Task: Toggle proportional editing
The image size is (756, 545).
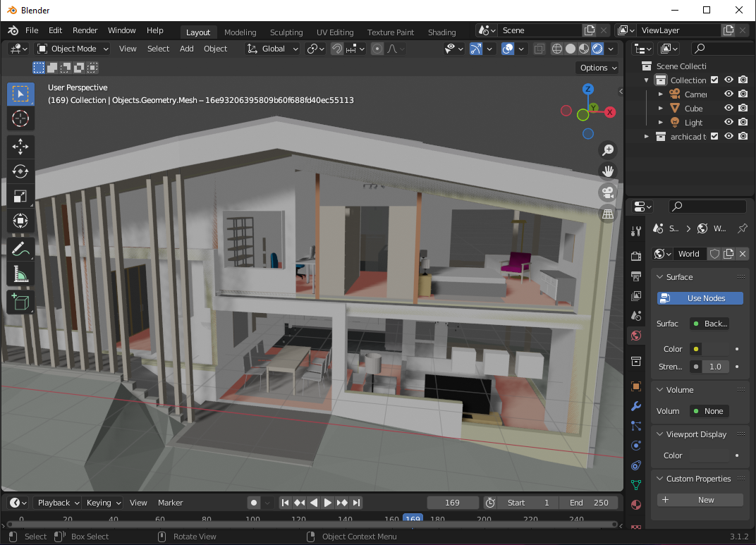Action: click(x=377, y=49)
